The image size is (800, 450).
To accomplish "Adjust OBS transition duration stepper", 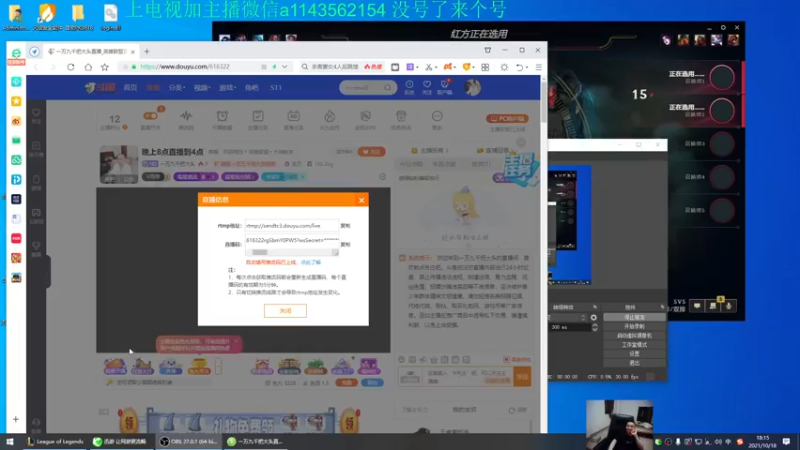I will click(x=594, y=327).
